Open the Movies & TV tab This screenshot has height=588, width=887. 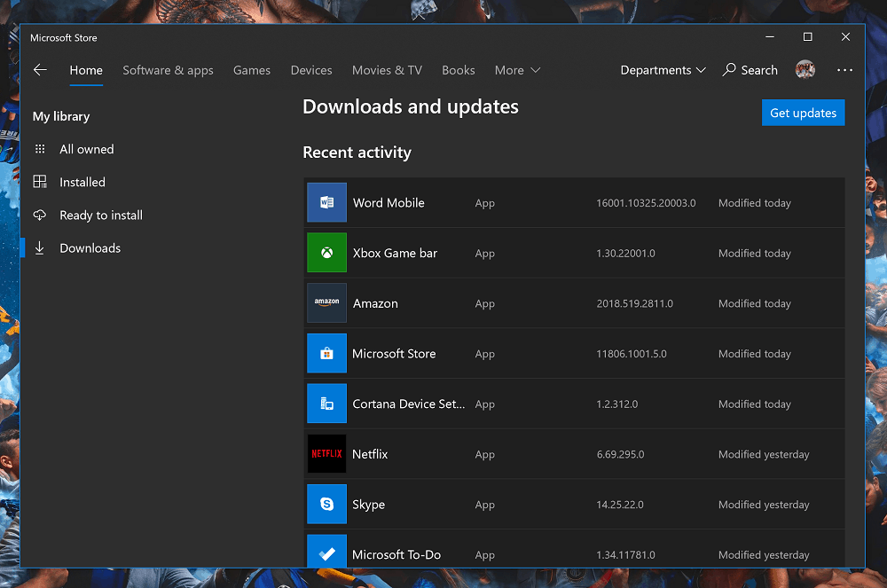pos(387,70)
